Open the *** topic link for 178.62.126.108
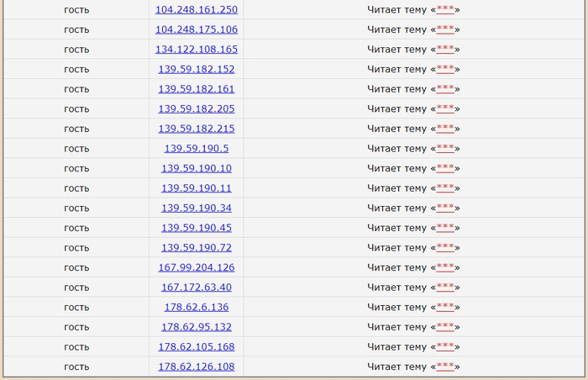This screenshot has width=588, height=380. 445,367
